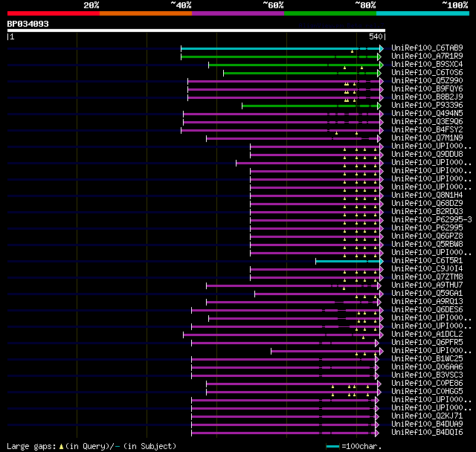
Task: Click the cyan ~100% identity legend segment
Action: pos(422,13)
